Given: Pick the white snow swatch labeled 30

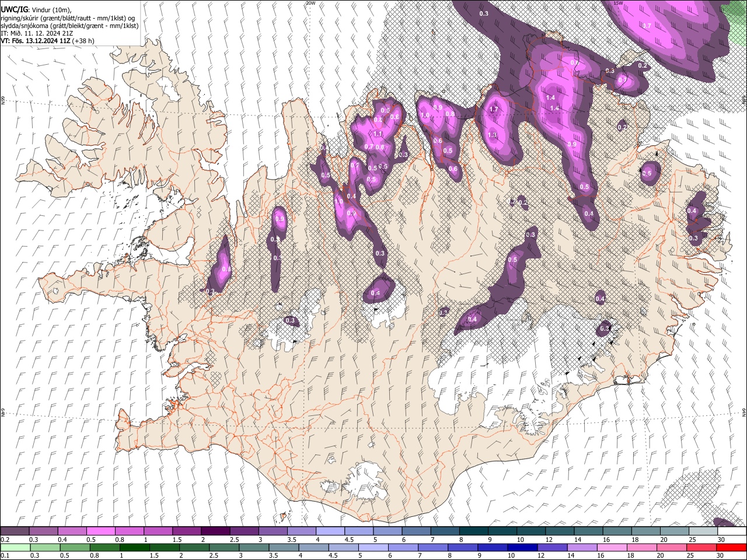Looking at the screenshot, I should pyautogui.click(x=732, y=531).
